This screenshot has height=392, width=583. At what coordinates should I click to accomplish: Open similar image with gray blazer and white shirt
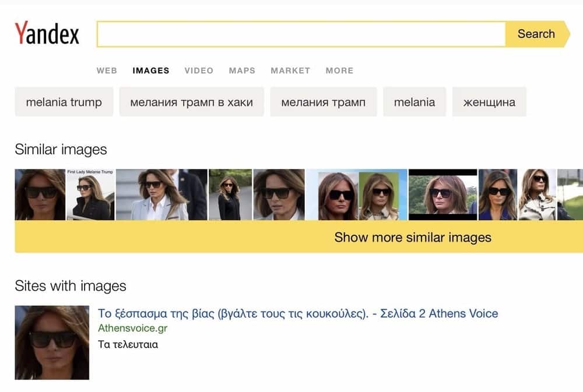click(x=161, y=195)
